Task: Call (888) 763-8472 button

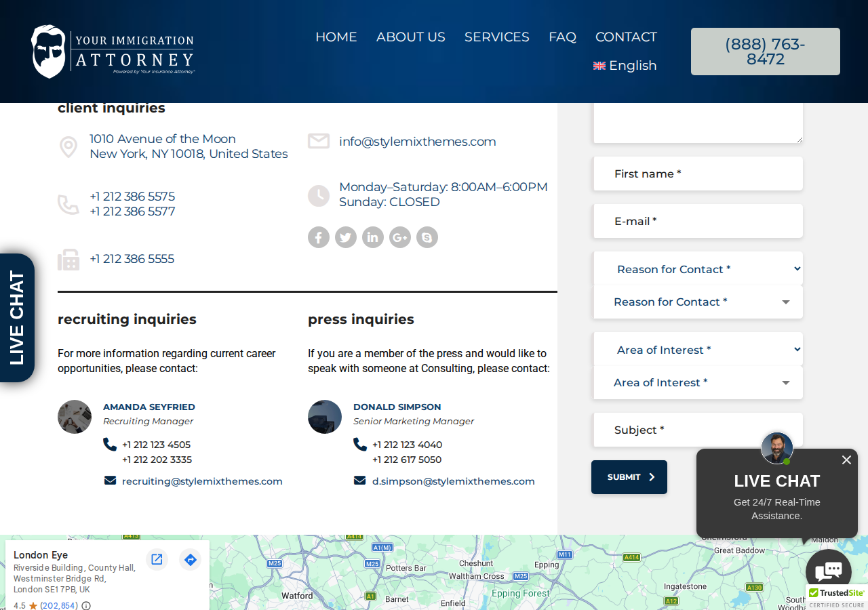Action: [766, 52]
